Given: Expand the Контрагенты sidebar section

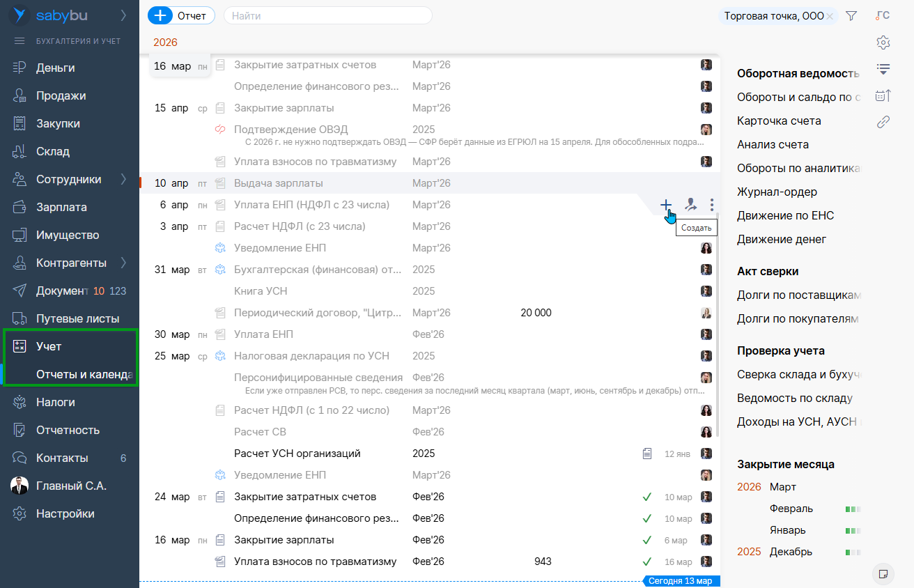Looking at the screenshot, I should point(123,263).
